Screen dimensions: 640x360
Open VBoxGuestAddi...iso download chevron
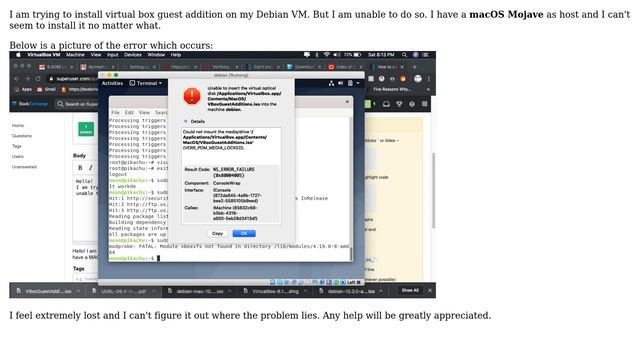(78, 291)
